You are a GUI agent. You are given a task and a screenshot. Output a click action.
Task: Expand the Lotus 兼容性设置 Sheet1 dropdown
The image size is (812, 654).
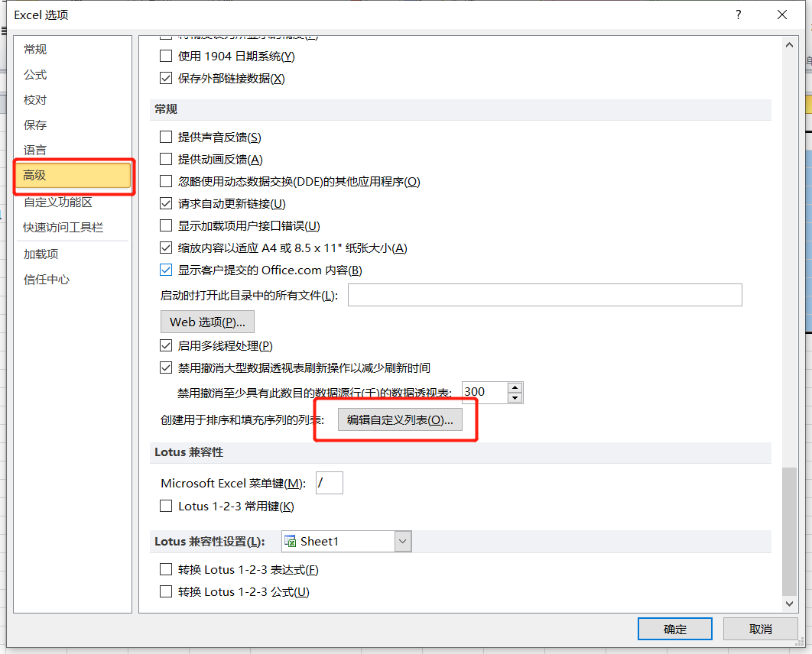[403, 542]
